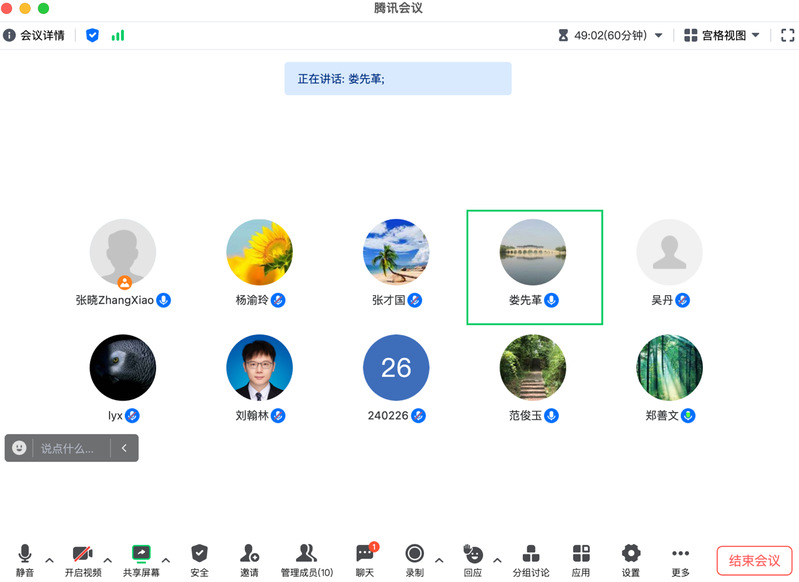Select 娄先革's bridge avatar

pos(532,252)
